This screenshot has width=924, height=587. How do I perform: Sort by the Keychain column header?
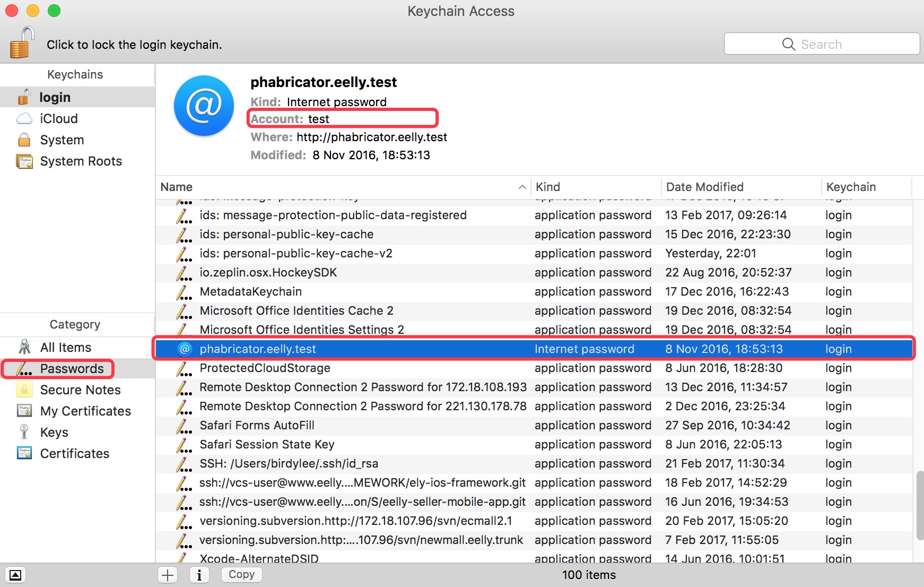(867, 187)
